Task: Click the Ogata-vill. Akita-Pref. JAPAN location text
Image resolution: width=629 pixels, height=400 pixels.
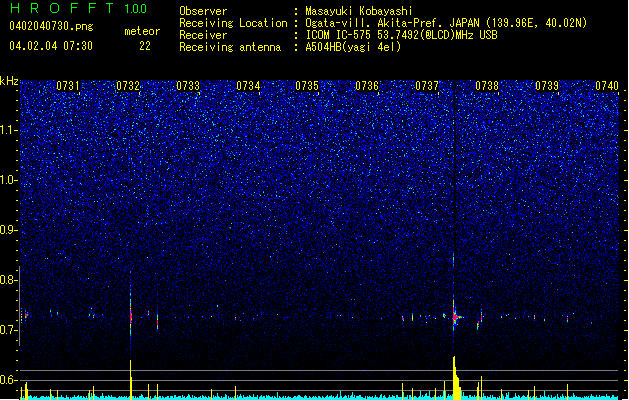Action: coord(446,23)
